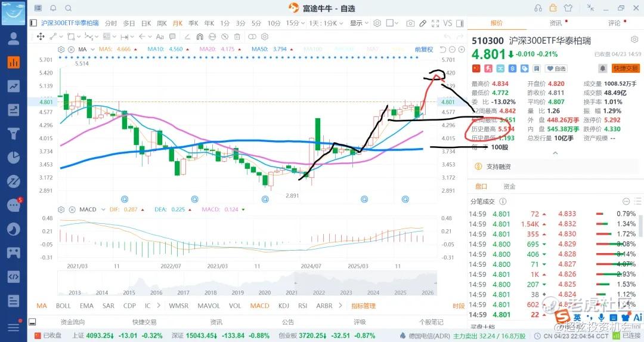This screenshot has width=644, height=342.
Task: Click the VS compare button
Action: [448, 23]
